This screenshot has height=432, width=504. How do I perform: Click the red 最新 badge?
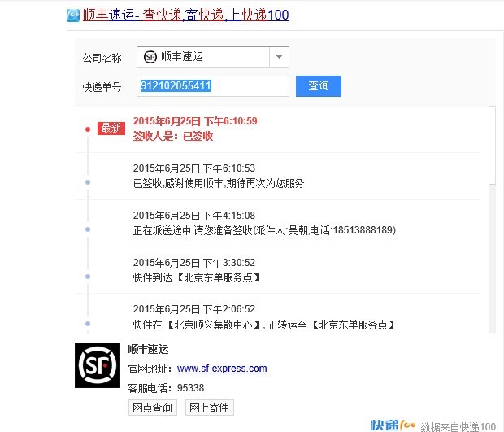tap(111, 129)
